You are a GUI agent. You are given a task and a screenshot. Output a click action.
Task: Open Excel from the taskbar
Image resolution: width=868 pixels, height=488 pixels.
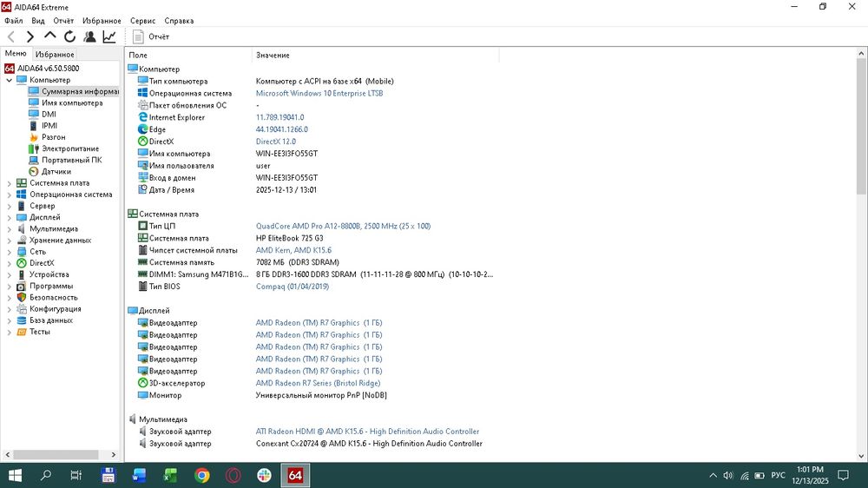click(x=170, y=475)
